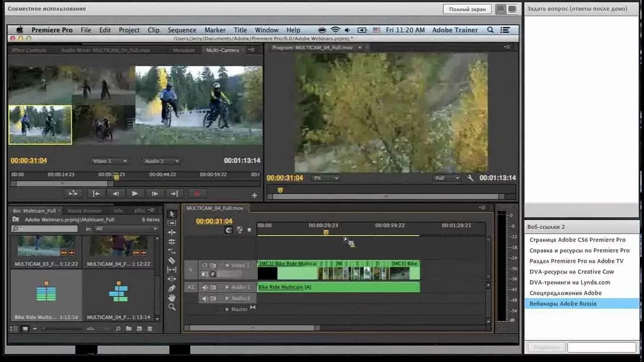This screenshot has height=362, width=644.
Task: Go to previous edit point in Multi-Camera monitor
Action: pos(96,194)
